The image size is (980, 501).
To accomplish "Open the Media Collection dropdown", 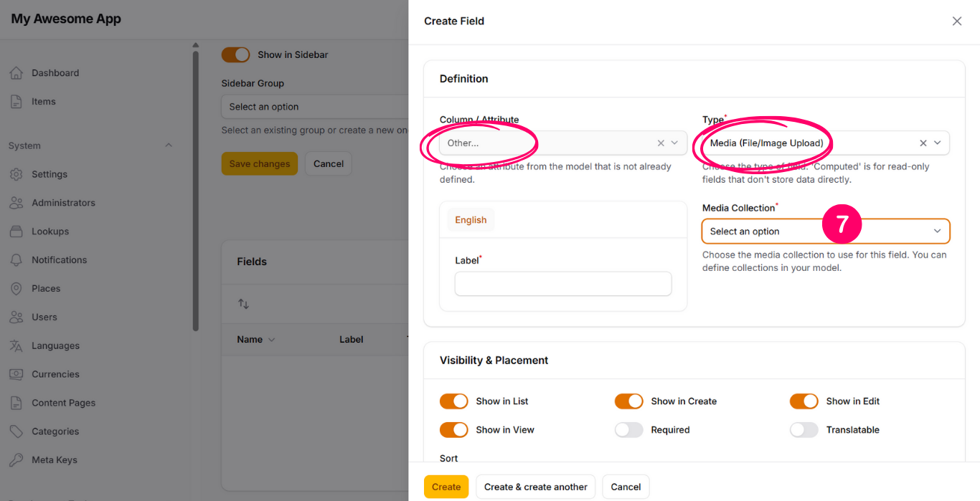I will [x=825, y=232].
